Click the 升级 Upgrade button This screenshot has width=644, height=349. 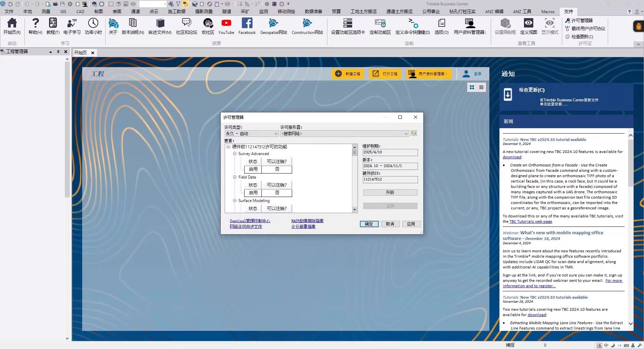[x=390, y=192]
